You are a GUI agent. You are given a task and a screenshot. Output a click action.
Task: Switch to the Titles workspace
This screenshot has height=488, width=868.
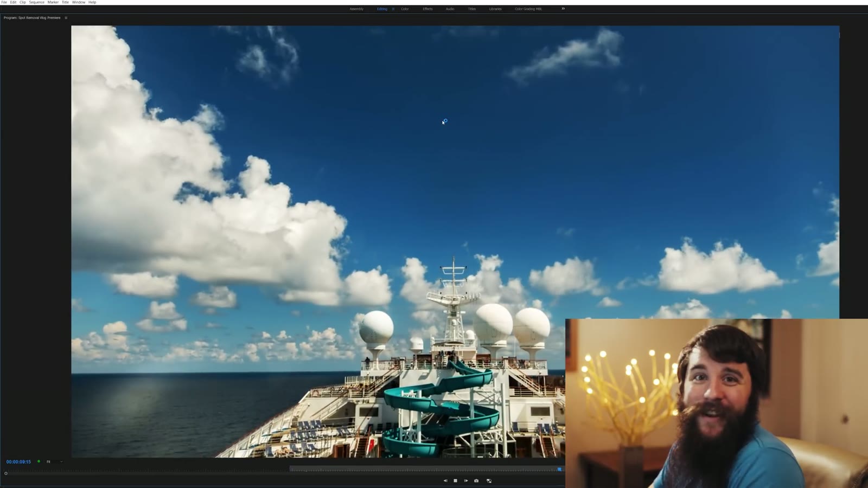[472, 9]
